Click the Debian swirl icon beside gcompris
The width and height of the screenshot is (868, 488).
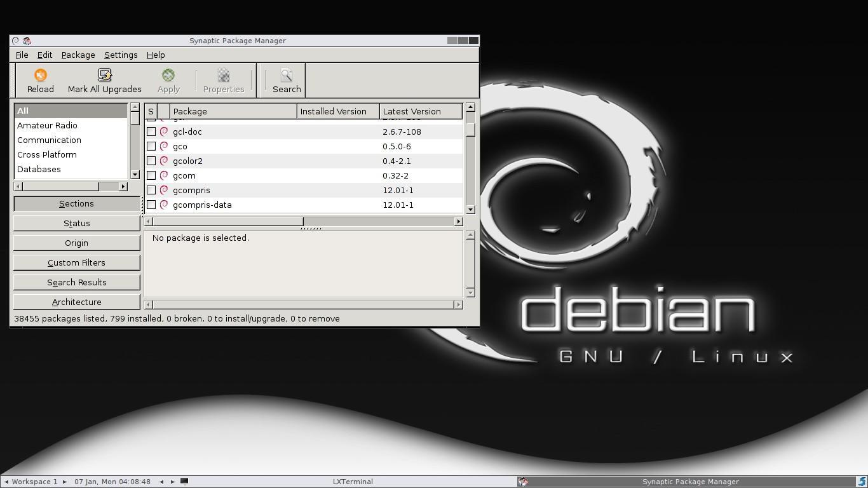click(x=164, y=190)
